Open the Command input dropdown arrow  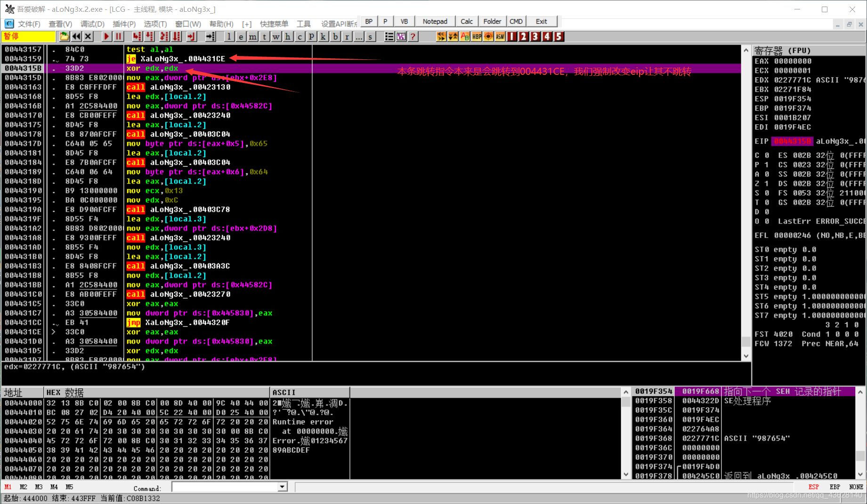283,487
